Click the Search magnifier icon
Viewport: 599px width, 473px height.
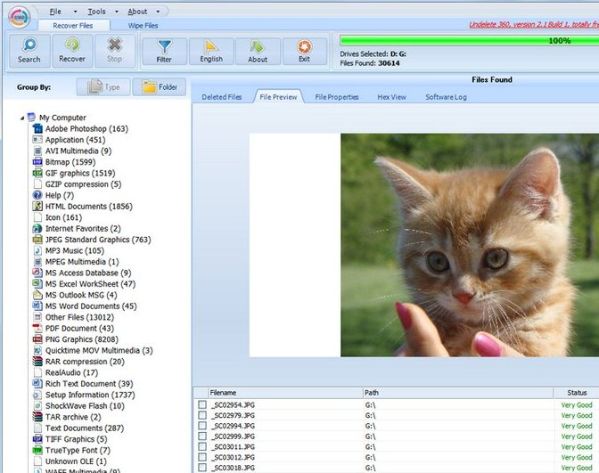click(x=29, y=45)
